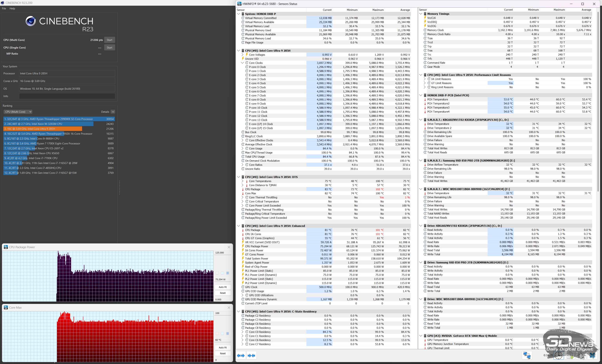
Task: Open the Details dropdown arrow in Ranking
Action: click(x=113, y=112)
